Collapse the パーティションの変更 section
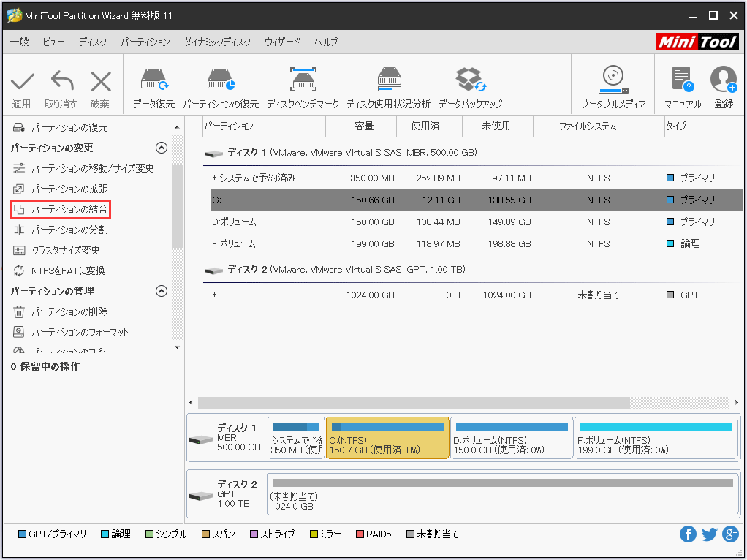747x560 pixels. pos(162,148)
